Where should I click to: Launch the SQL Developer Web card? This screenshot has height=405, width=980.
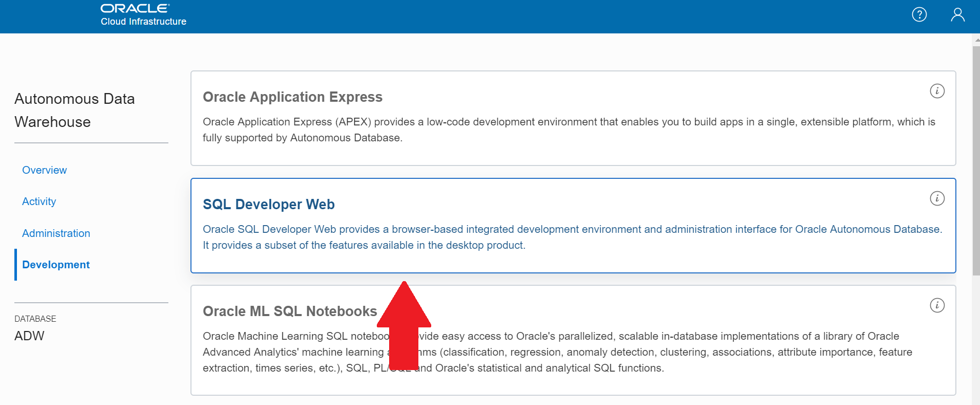[573, 226]
